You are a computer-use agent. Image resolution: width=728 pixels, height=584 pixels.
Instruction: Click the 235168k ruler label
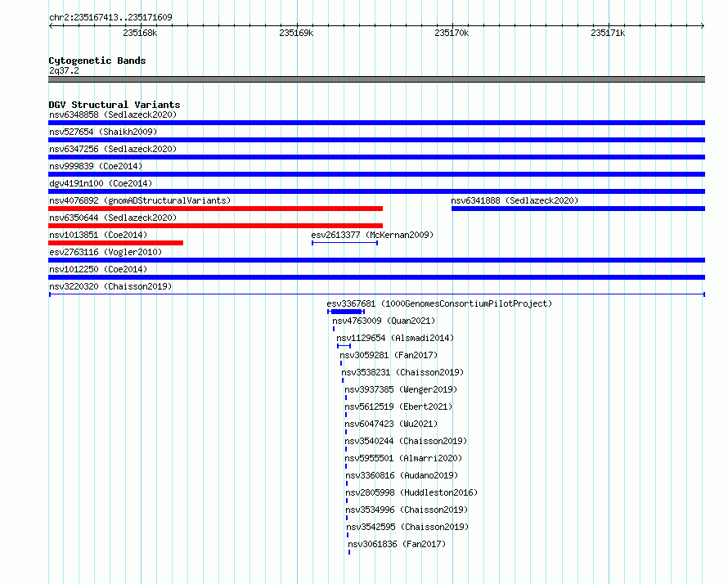[140, 33]
